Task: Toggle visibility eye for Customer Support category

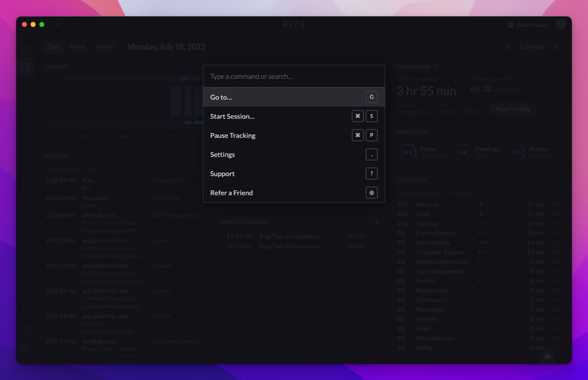Action: (x=556, y=253)
